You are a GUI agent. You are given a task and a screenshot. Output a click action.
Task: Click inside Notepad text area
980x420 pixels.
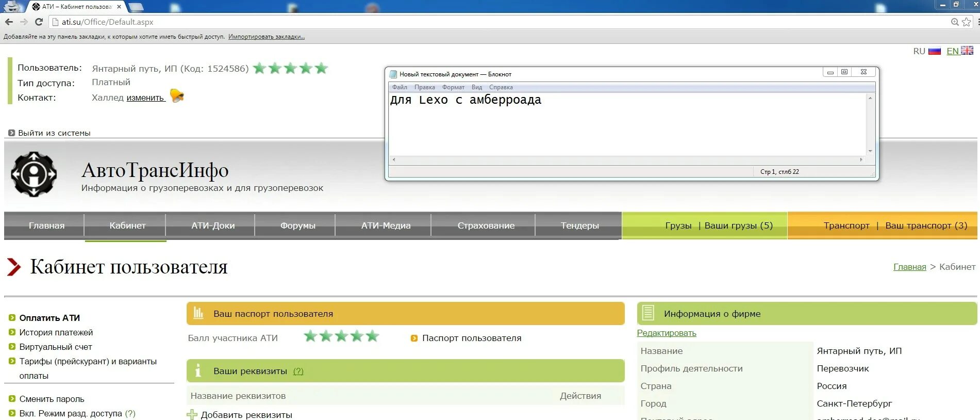coord(627,124)
